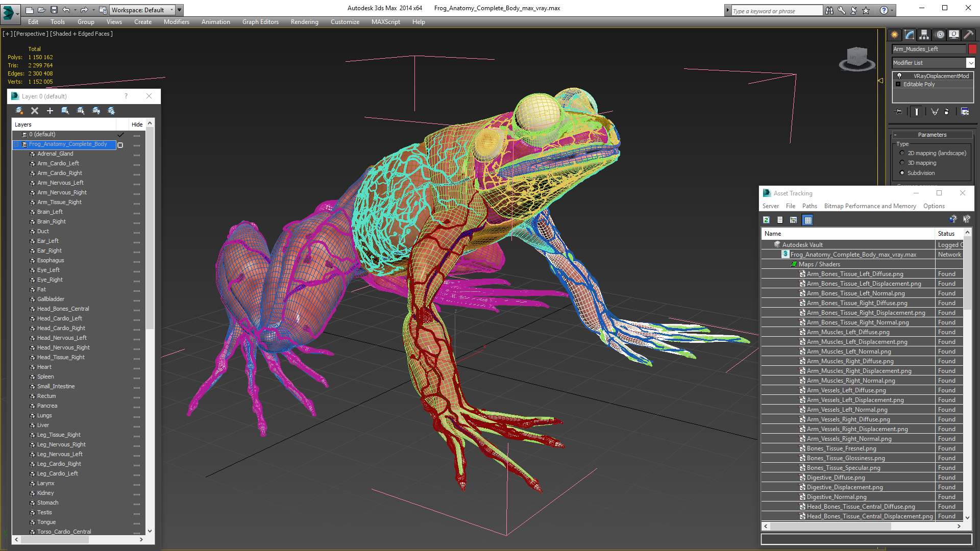This screenshot has width=980, height=551.
Task: Click the Project Folder icon in the quick-access bar
Action: (x=103, y=10)
